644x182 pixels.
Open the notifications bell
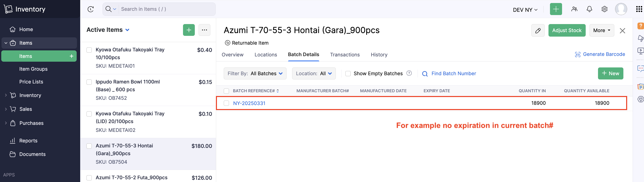tap(589, 9)
